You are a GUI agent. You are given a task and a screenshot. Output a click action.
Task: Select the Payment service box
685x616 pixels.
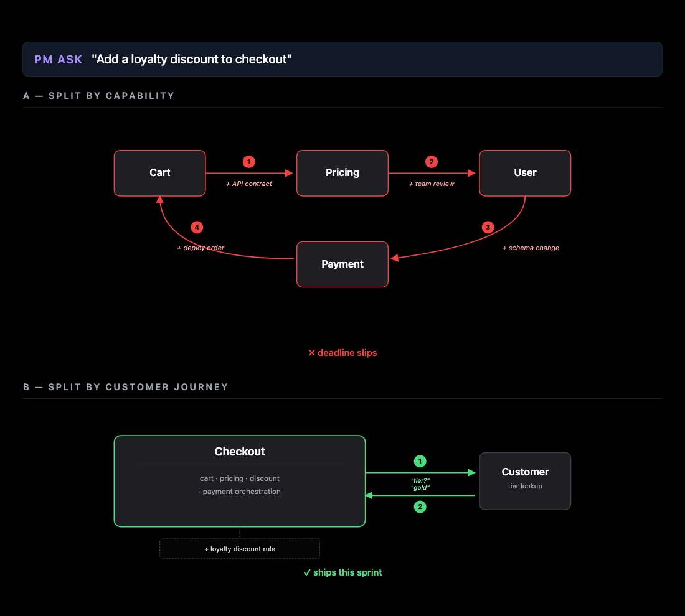[342, 264]
